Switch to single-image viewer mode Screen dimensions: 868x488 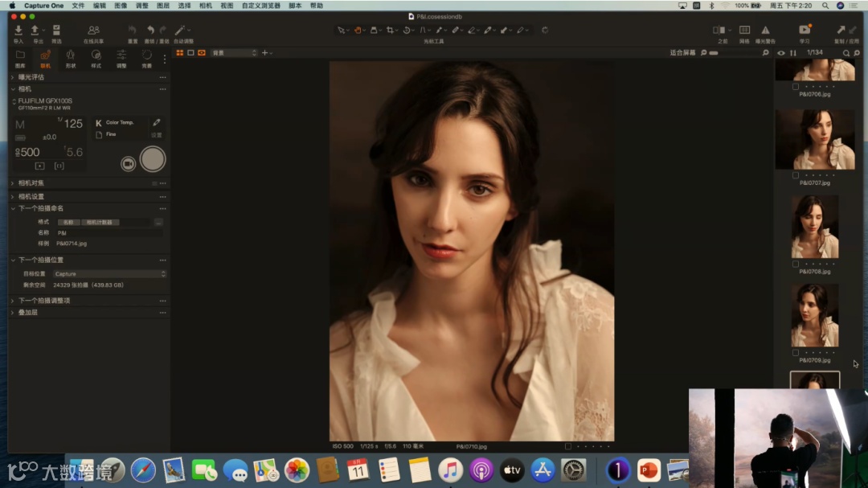pos(190,52)
